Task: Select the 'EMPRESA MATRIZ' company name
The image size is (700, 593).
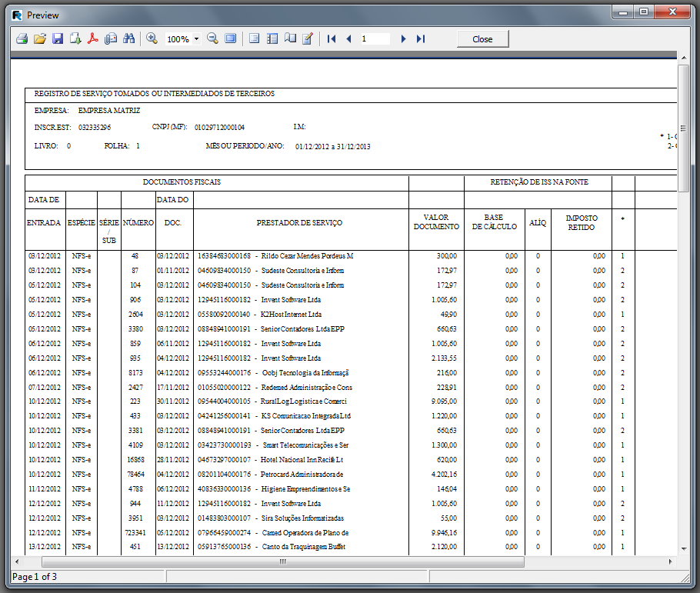Action: pyautogui.click(x=109, y=110)
